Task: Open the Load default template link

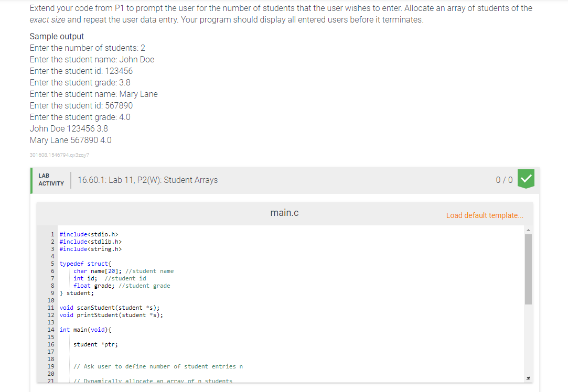Action: [484, 215]
